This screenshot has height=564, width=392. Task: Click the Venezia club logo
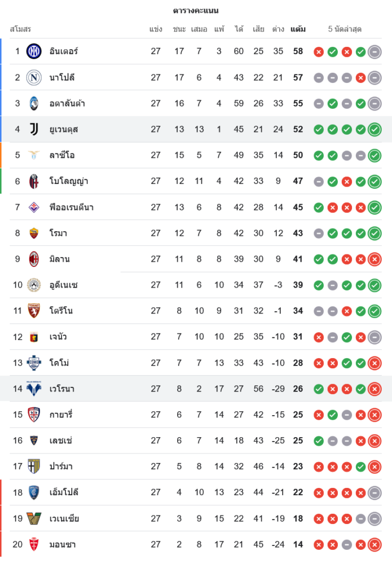(x=34, y=518)
